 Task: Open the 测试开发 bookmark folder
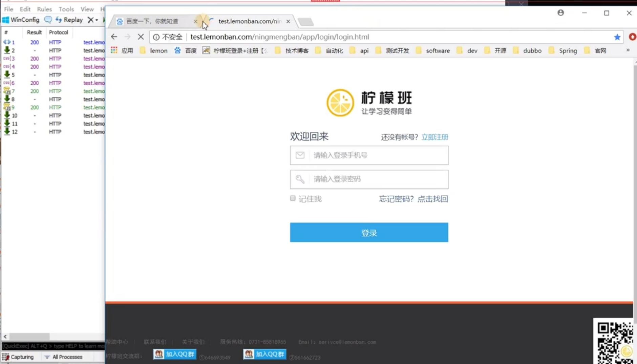(x=392, y=50)
